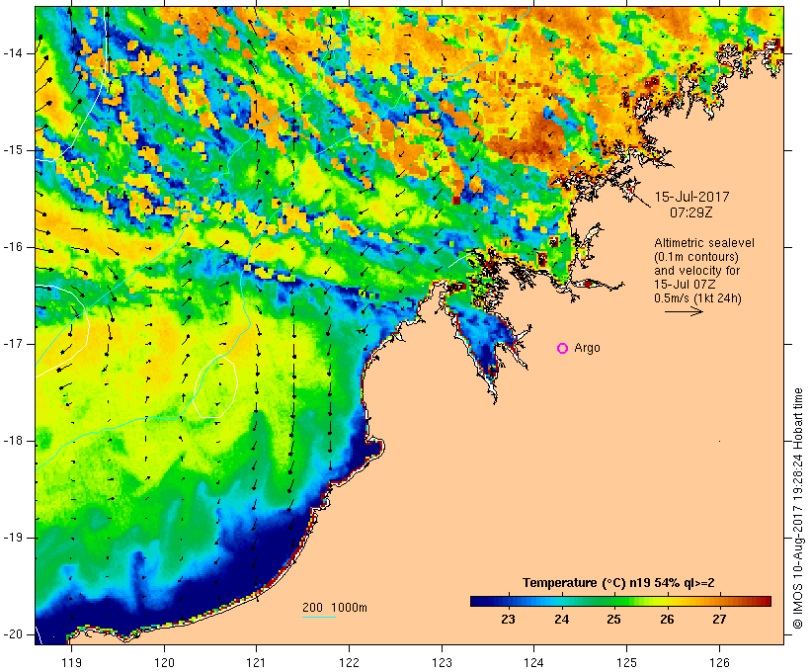The image size is (810, 672).
Task: Click the '200 1000m' bathymetry legend text
Action: (x=335, y=608)
